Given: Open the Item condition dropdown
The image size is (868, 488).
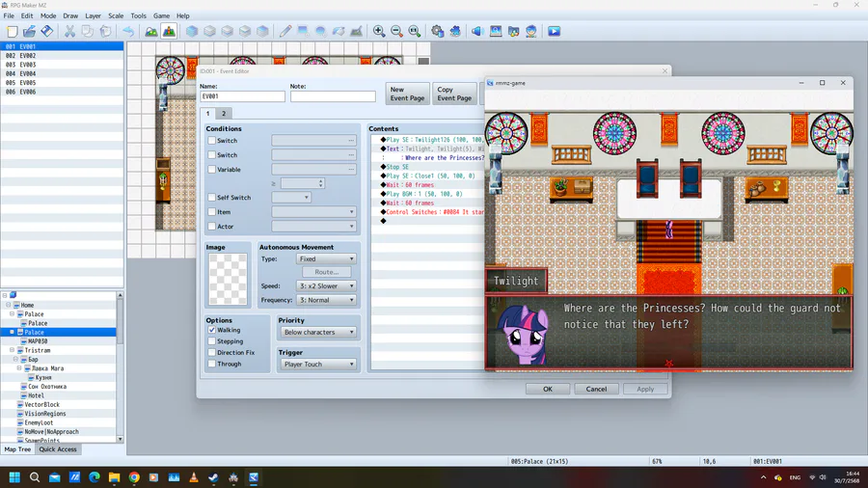Looking at the screenshot, I should pos(313,212).
